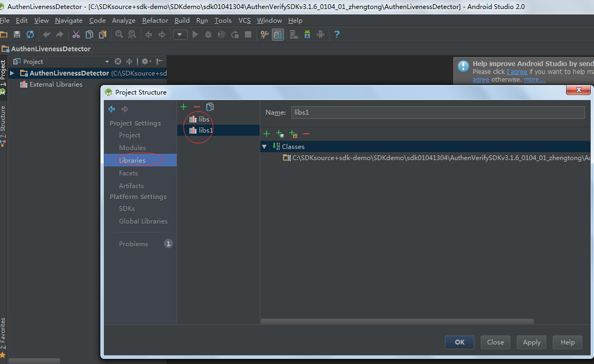594x364 pixels.
Task: Select Artifacts in Project Structure sidebar
Action: pos(131,186)
